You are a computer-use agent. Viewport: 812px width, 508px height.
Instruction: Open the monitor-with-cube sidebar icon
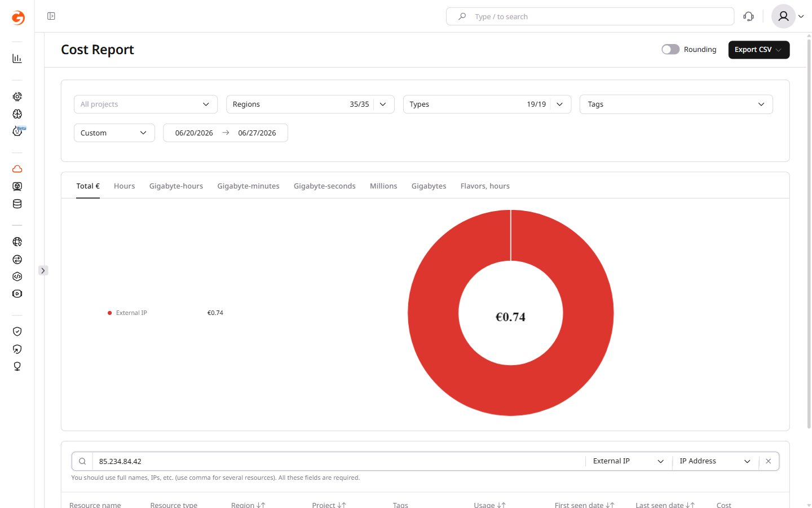17,186
